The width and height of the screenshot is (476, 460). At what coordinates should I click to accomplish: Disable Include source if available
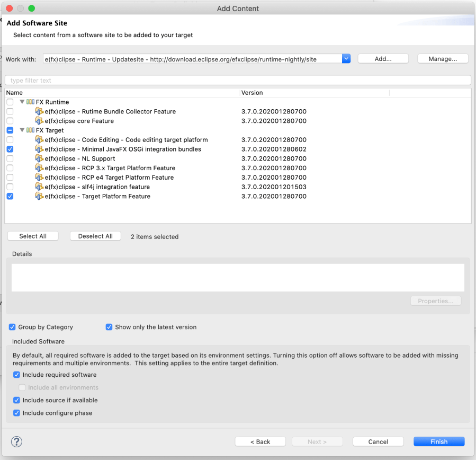coord(17,400)
